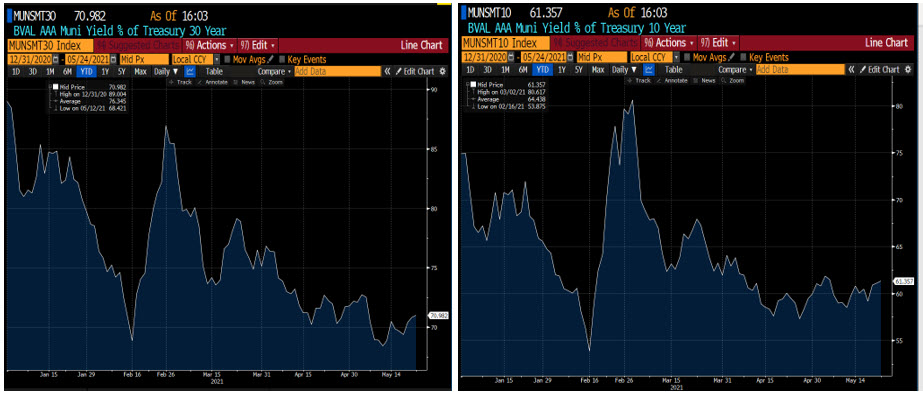The height and width of the screenshot is (396, 923).
Task: Collapse panel with double chevron in MUNSMT30 chart
Action: (x=387, y=71)
